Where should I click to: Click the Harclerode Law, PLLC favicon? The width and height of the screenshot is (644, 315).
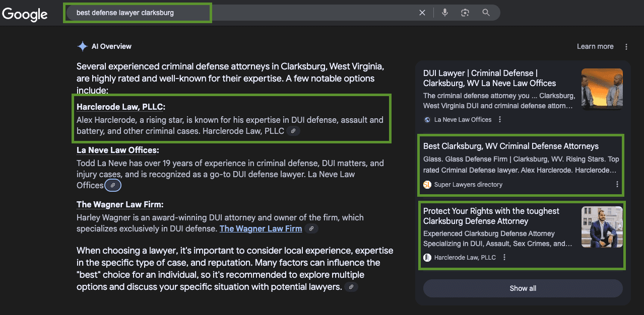[427, 257]
